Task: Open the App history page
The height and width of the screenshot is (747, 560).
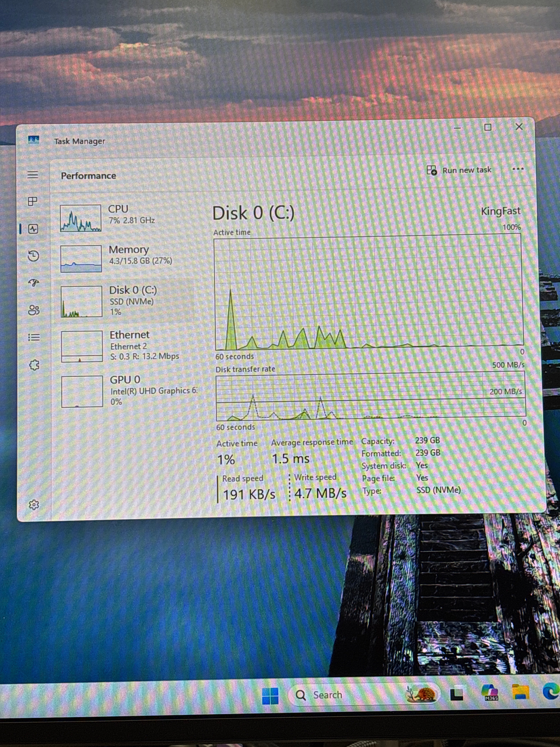Action: [33, 256]
